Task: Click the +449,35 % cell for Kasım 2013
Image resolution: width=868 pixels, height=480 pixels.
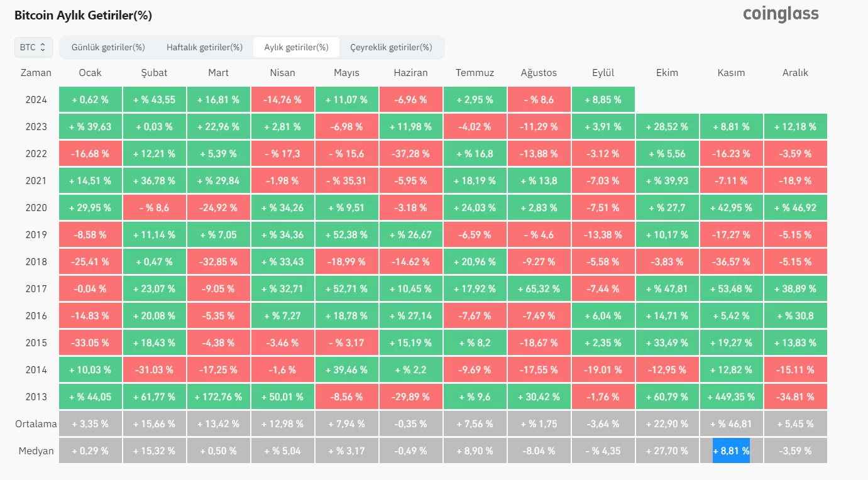Action: [x=731, y=397]
